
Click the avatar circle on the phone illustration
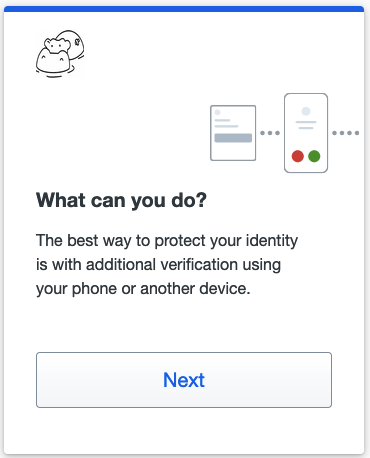(306, 111)
